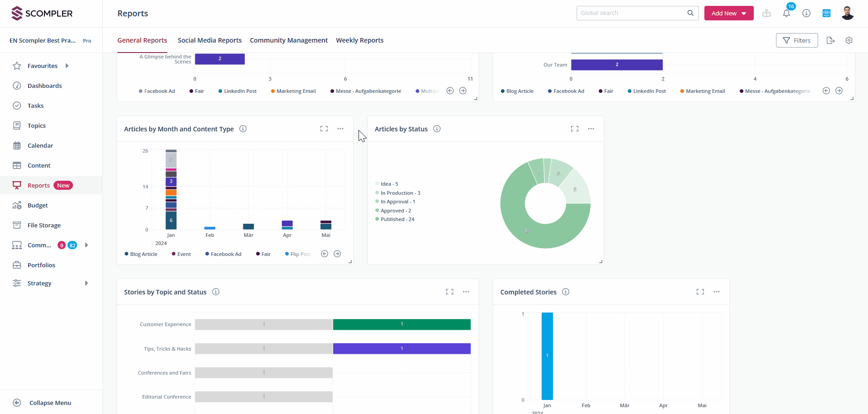This screenshot has height=414, width=868.
Task: Click the export reports icon
Action: (830, 40)
